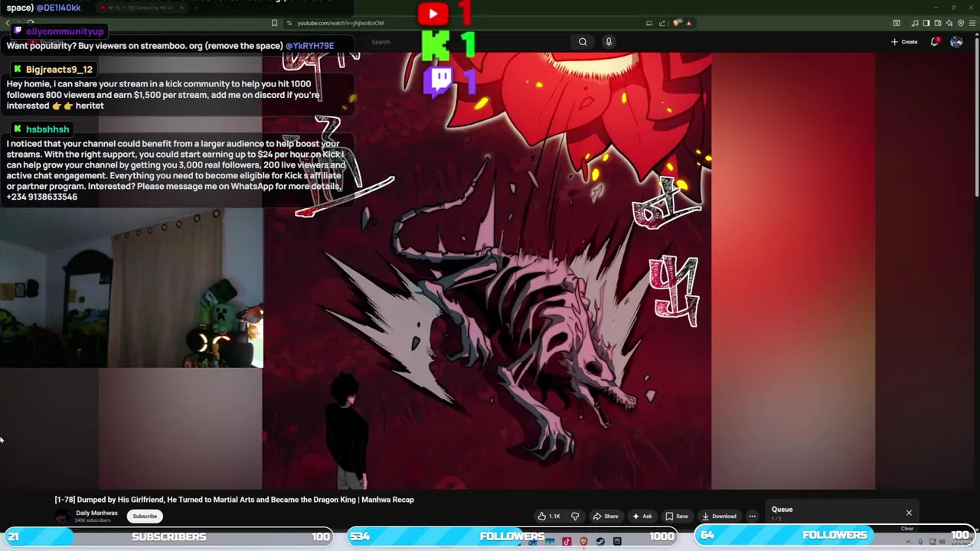Screen dimensions: 980x551
Task: Start voice search with the microphone icon
Action: (609, 42)
